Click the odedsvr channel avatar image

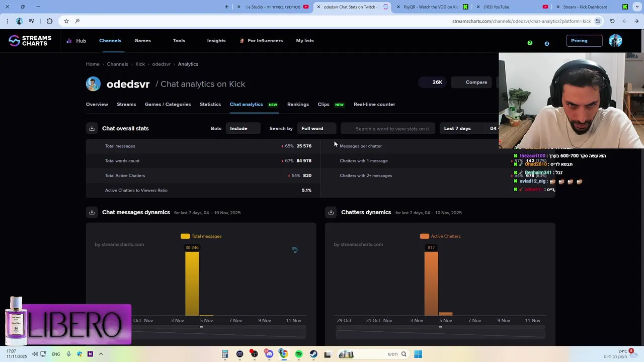93,84
